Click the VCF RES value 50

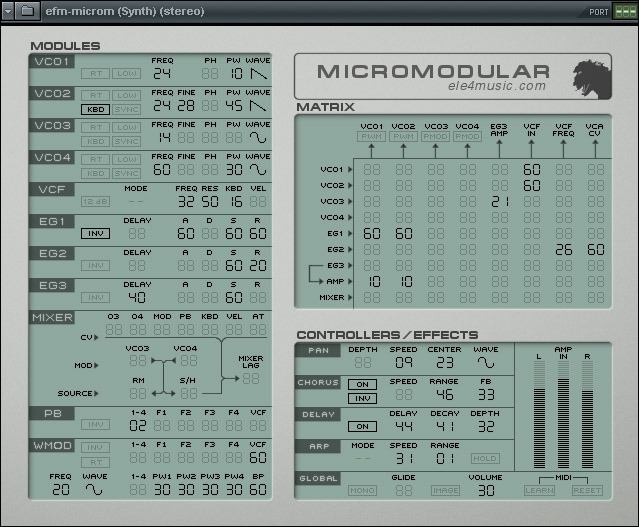click(x=210, y=202)
